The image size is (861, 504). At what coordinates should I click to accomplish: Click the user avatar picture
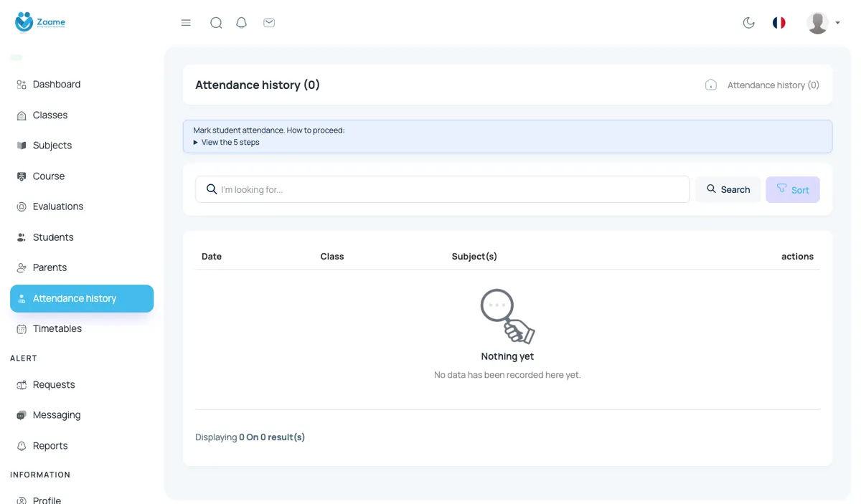click(818, 23)
